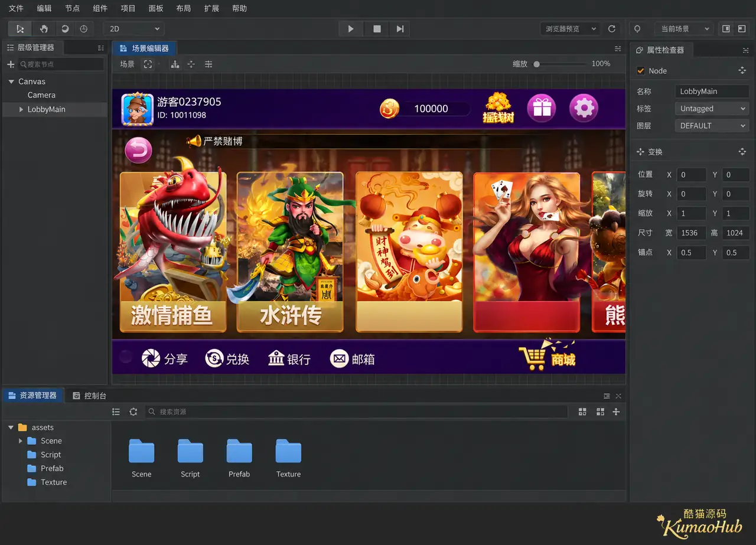The width and height of the screenshot is (756, 545).
Task: Step to the next frame
Action: pyautogui.click(x=400, y=28)
